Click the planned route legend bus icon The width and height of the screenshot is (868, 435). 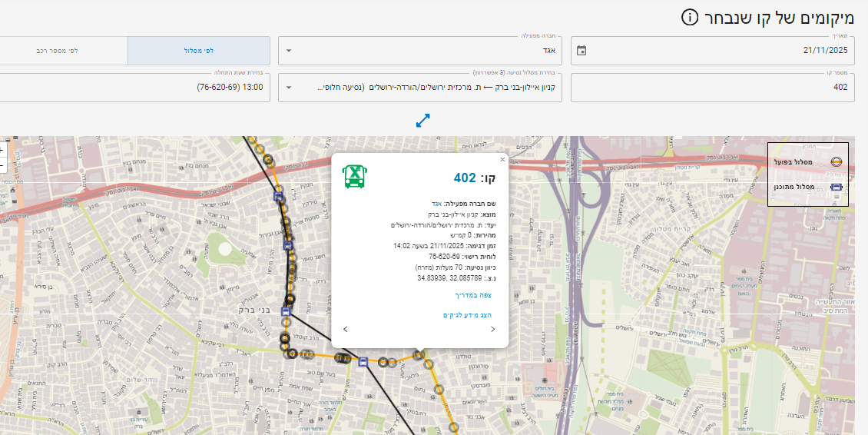pos(837,187)
